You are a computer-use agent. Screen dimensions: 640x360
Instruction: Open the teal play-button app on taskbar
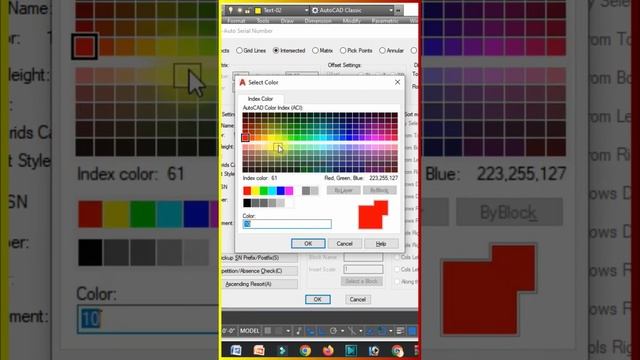(351, 350)
